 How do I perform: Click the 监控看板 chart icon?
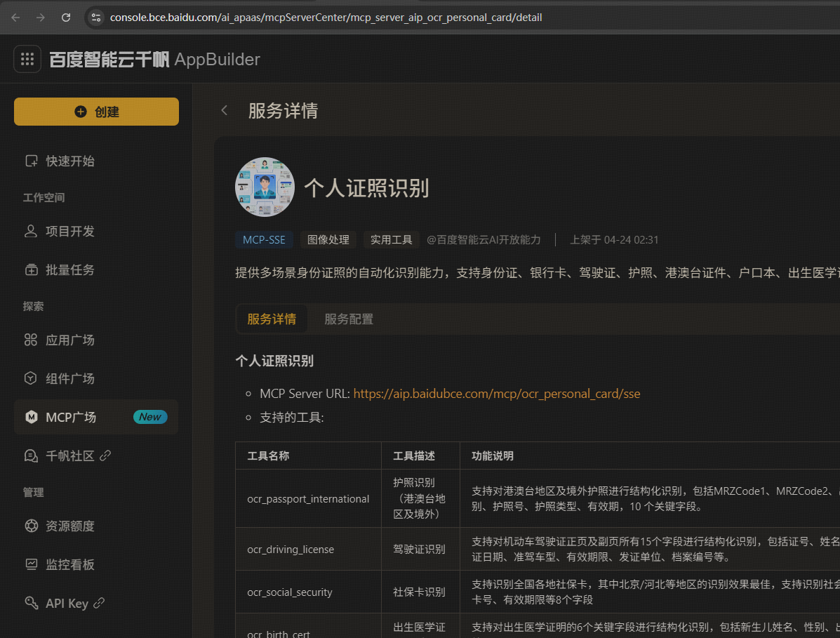click(x=31, y=564)
